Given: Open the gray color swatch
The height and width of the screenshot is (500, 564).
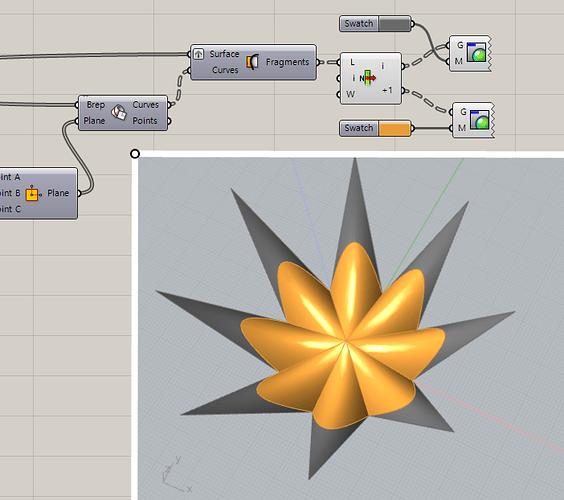Looking at the screenshot, I should pyautogui.click(x=395, y=24).
